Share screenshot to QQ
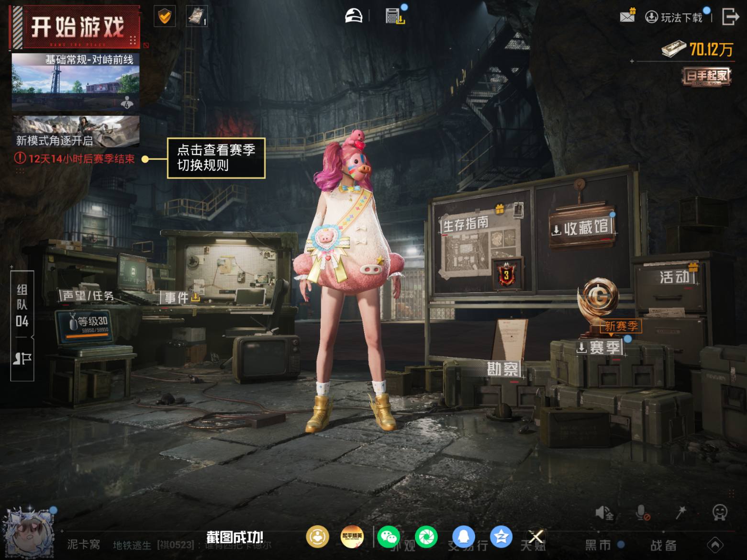 pyautogui.click(x=464, y=537)
